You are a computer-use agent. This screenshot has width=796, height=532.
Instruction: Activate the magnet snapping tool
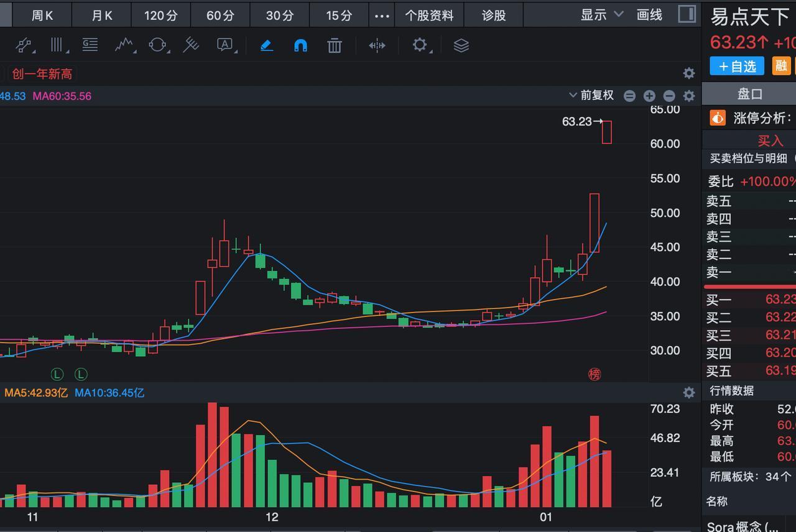point(300,45)
